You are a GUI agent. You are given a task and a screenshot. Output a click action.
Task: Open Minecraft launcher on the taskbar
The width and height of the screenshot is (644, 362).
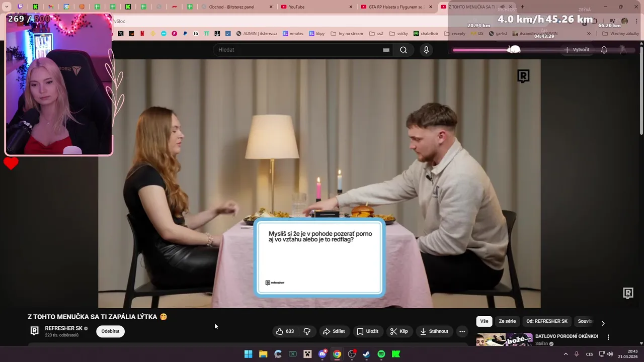307,354
